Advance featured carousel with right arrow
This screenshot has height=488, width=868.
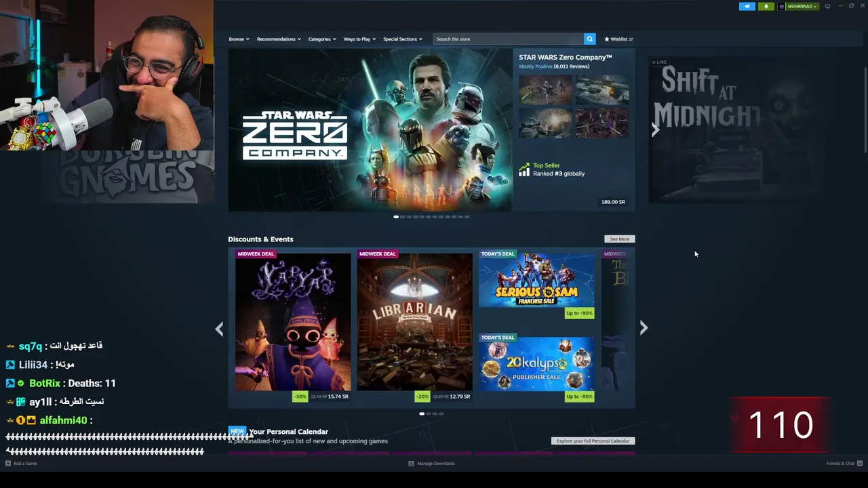tap(655, 130)
